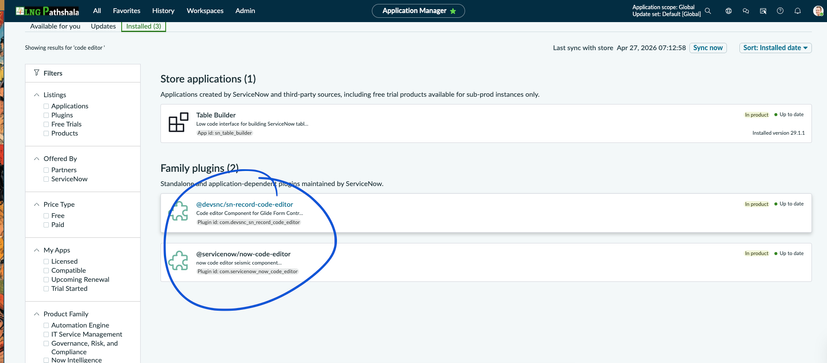
Task: Click the Store applications (1) heading
Action: [208, 79]
